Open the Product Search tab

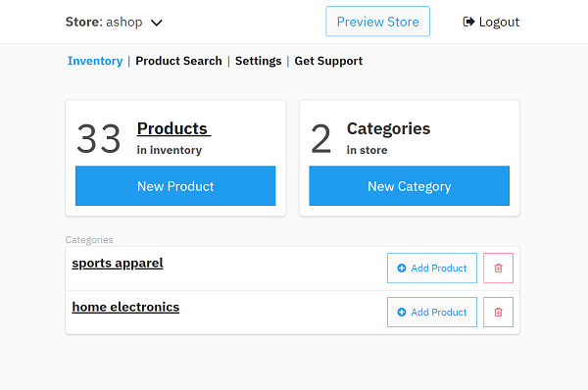178,61
